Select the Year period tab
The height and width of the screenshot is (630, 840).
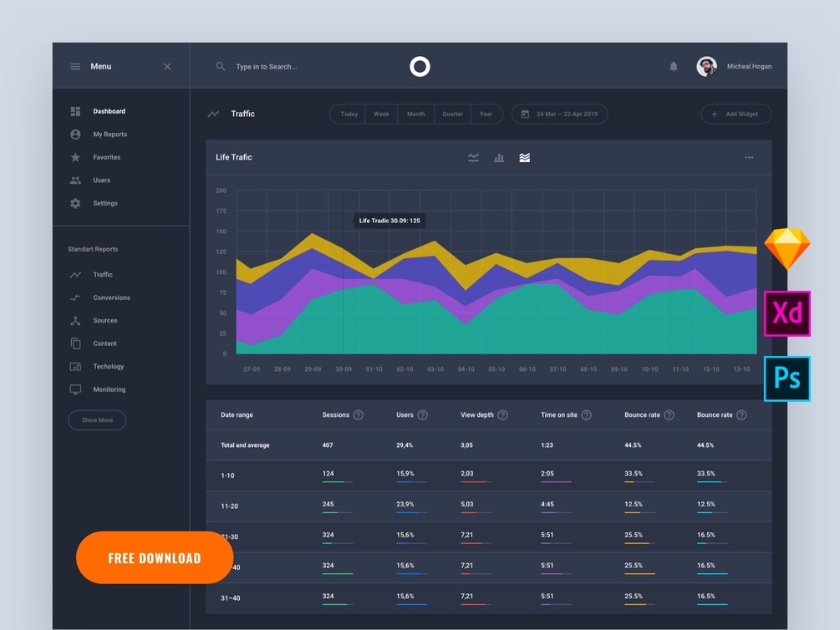[486, 114]
